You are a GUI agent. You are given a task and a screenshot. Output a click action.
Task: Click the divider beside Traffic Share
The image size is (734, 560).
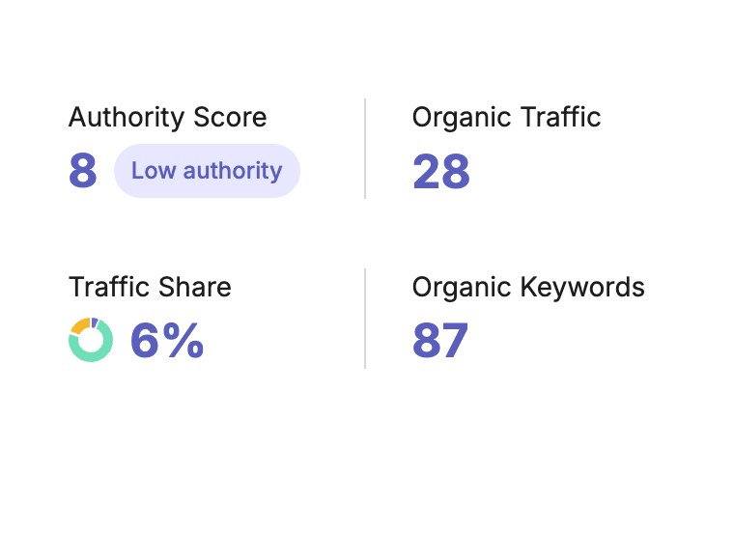coord(365,319)
